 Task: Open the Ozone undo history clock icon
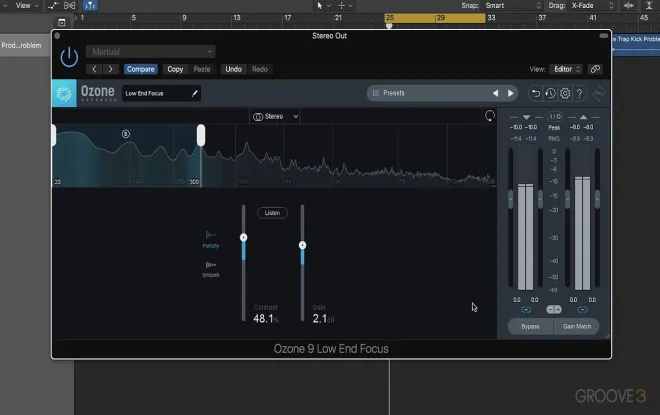(x=550, y=93)
